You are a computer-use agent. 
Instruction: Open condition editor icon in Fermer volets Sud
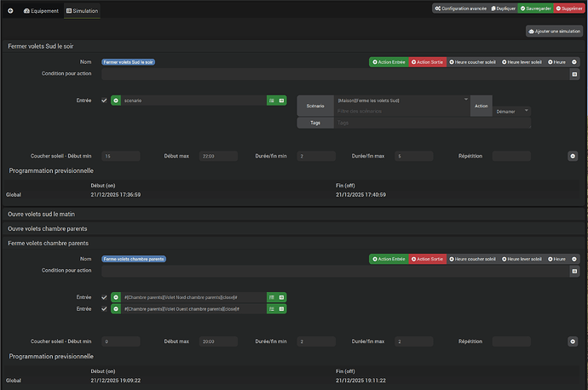[574, 75]
